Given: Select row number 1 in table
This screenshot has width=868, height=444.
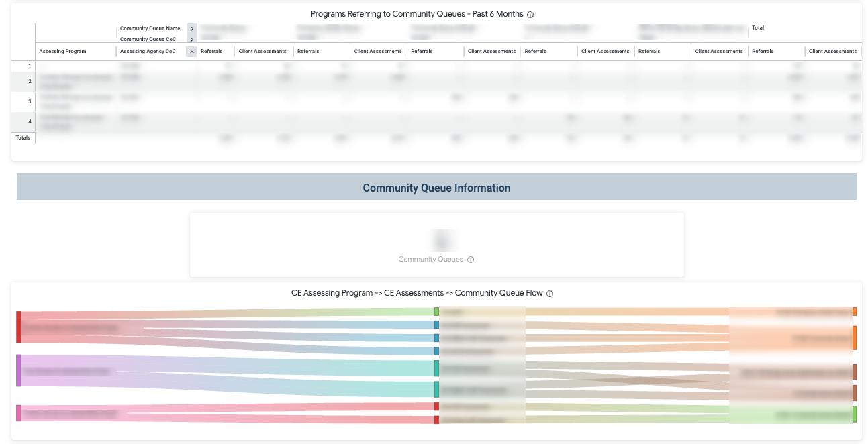Looking at the screenshot, I should (x=30, y=66).
